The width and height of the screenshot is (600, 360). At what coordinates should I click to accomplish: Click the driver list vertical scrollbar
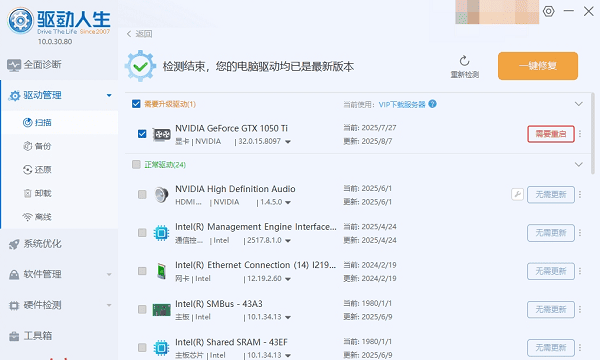(592, 133)
